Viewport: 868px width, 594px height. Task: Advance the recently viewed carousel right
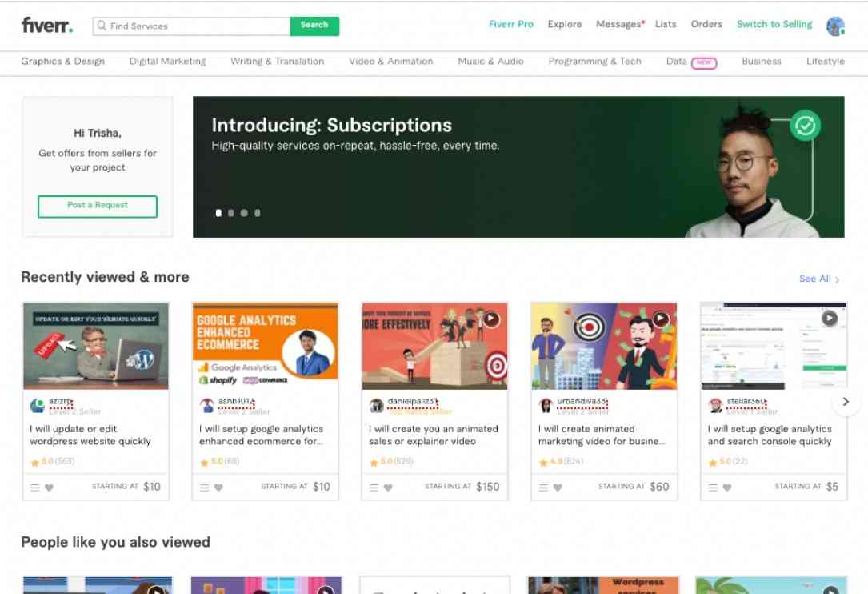(x=846, y=402)
